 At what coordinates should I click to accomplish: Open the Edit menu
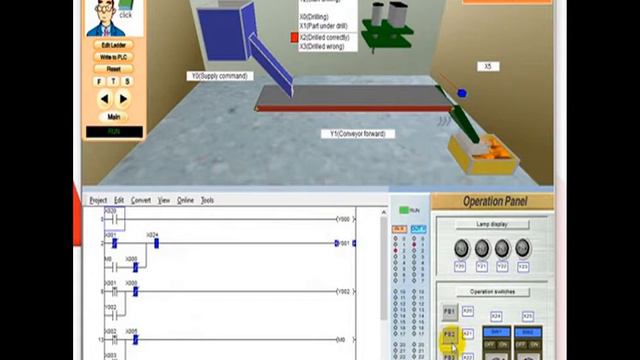tap(119, 200)
